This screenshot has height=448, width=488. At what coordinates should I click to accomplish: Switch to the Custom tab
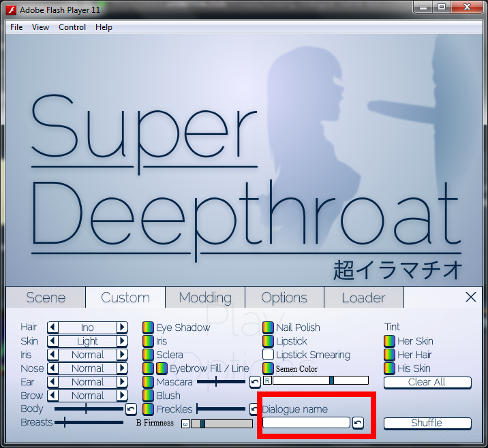point(125,298)
